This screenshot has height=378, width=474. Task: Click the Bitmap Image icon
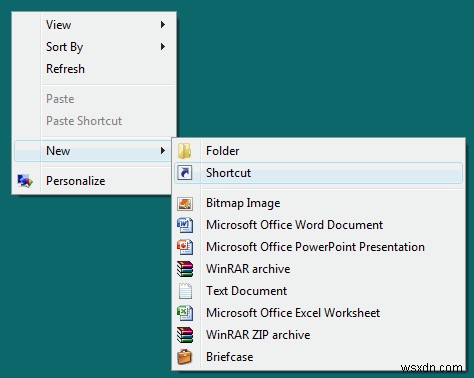185,203
